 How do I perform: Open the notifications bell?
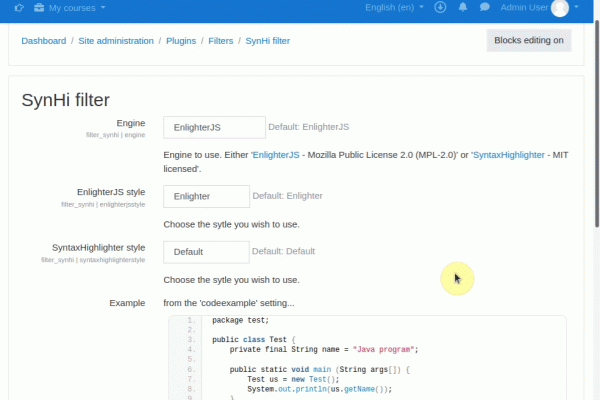(463, 7)
